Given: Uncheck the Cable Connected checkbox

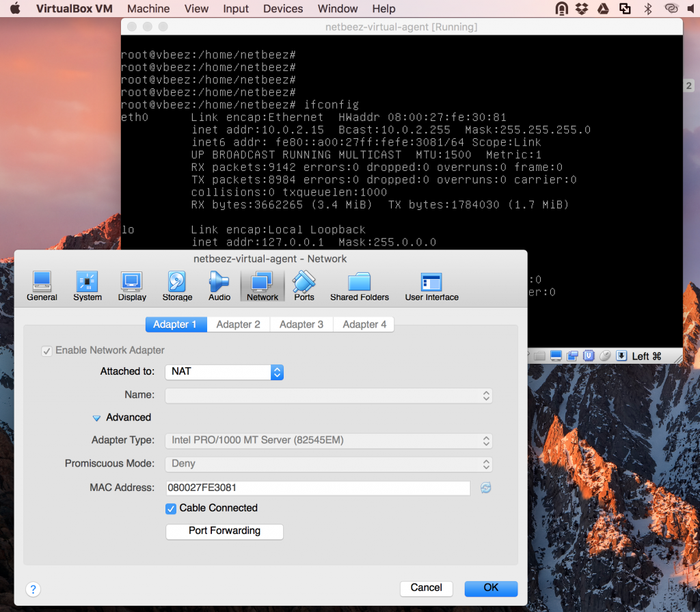Looking at the screenshot, I should 170,509.
